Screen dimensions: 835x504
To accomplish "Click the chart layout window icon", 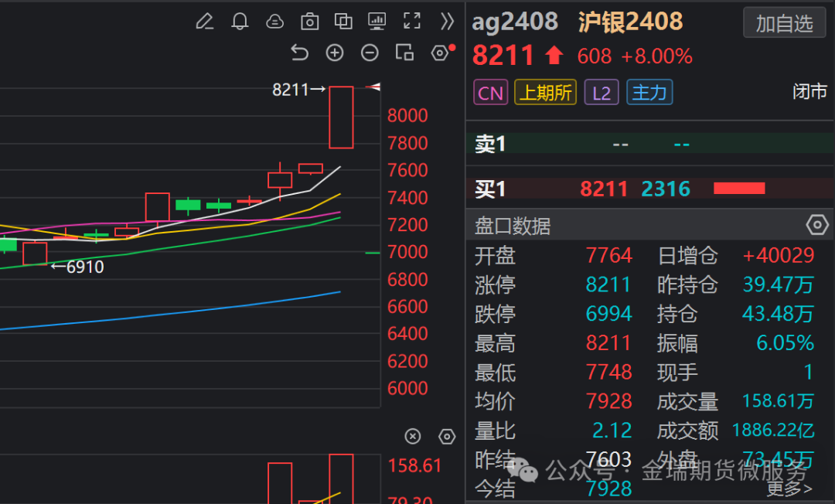I will tap(404, 53).
